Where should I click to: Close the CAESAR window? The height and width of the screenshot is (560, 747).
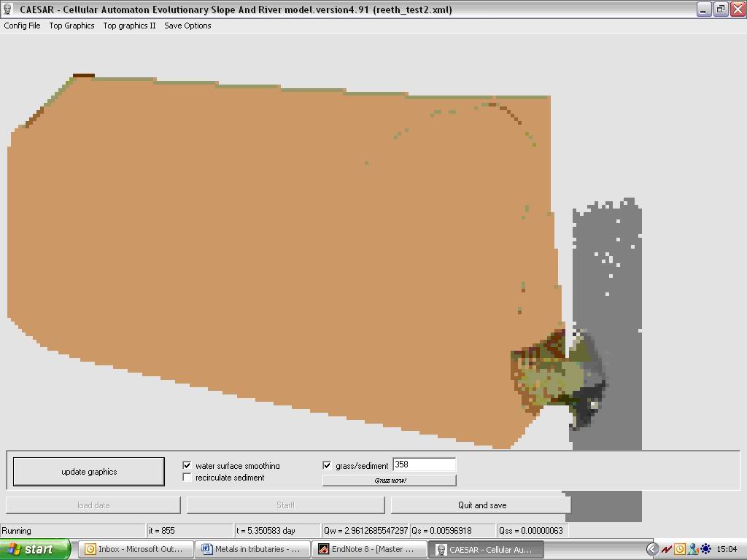click(x=738, y=9)
